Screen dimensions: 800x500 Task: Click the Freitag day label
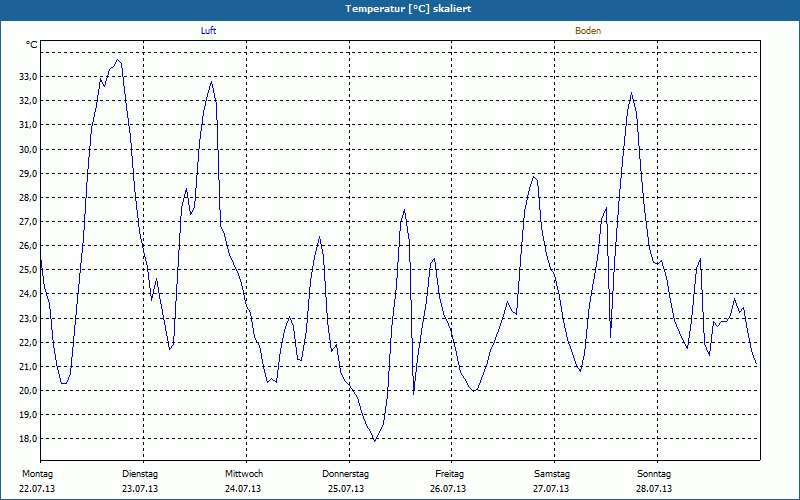[x=449, y=474]
